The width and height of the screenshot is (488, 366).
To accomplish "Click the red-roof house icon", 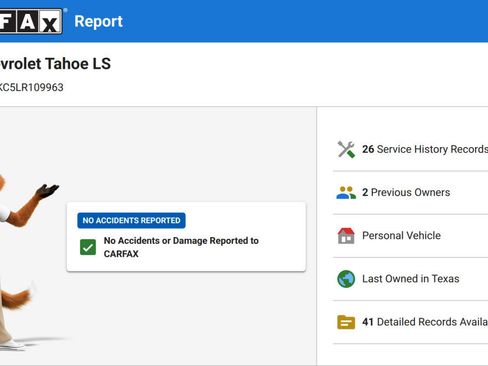I will point(346,236).
